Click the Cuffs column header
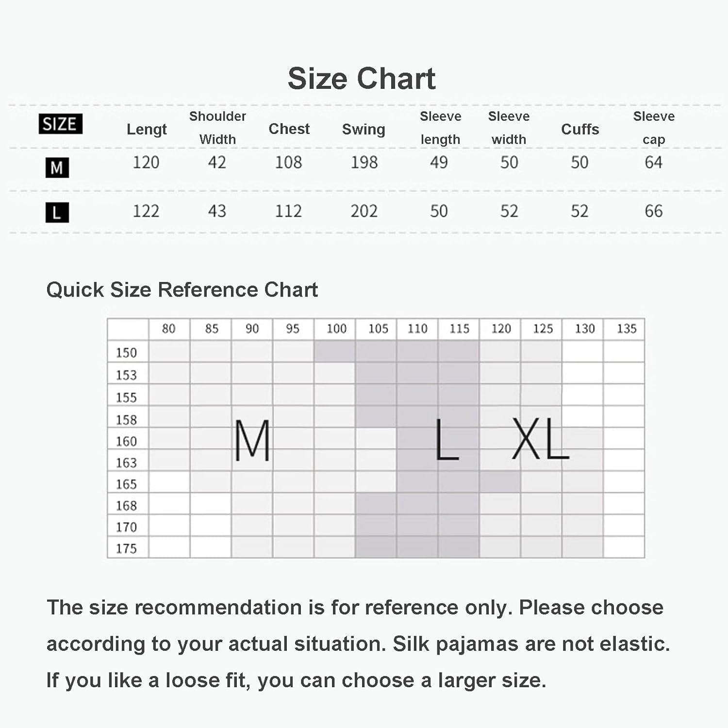728x728 pixels. 580,129
